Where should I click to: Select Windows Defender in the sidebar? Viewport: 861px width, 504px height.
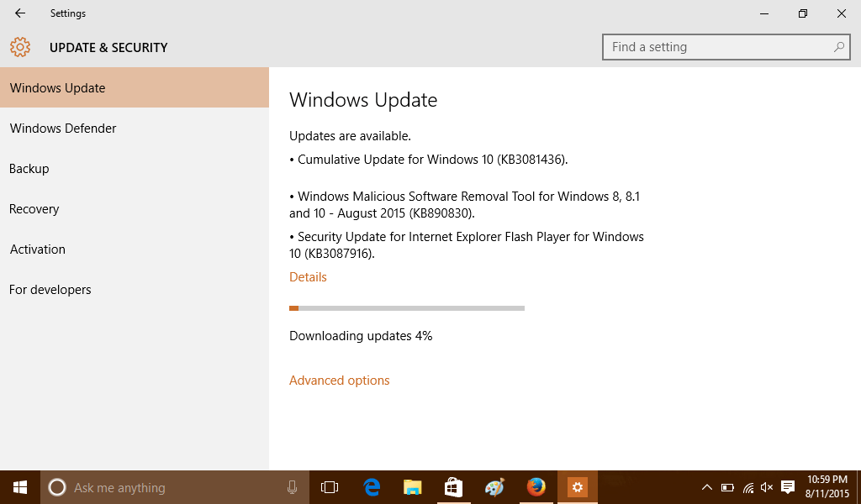62,128
